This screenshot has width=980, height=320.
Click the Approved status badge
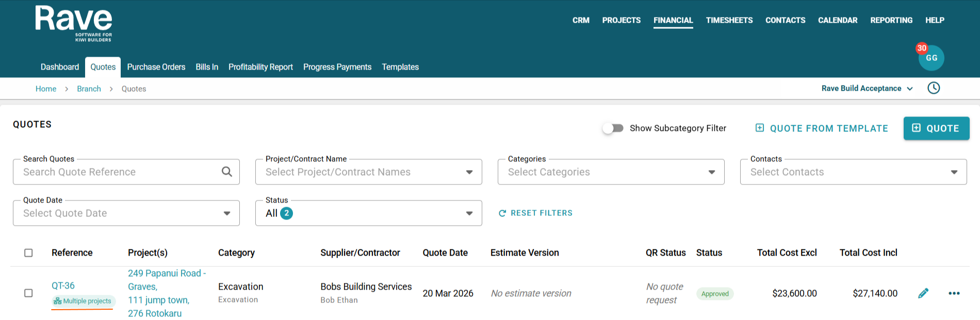click(715, 294)
